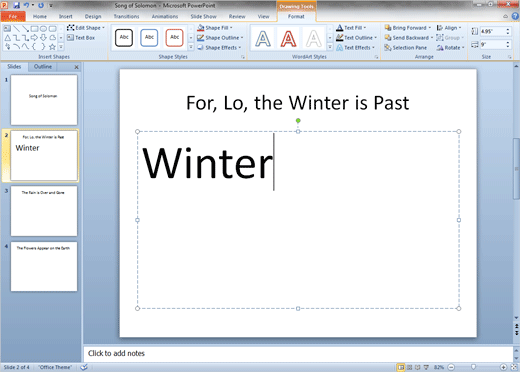Click the spell check icon in status bar

84,367
